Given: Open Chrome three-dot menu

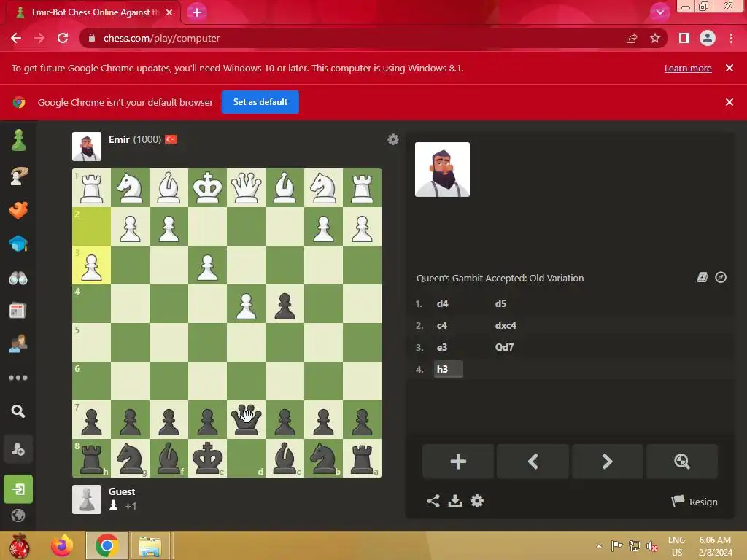Looking at the screenshot, I should click(x=731, y=38).
